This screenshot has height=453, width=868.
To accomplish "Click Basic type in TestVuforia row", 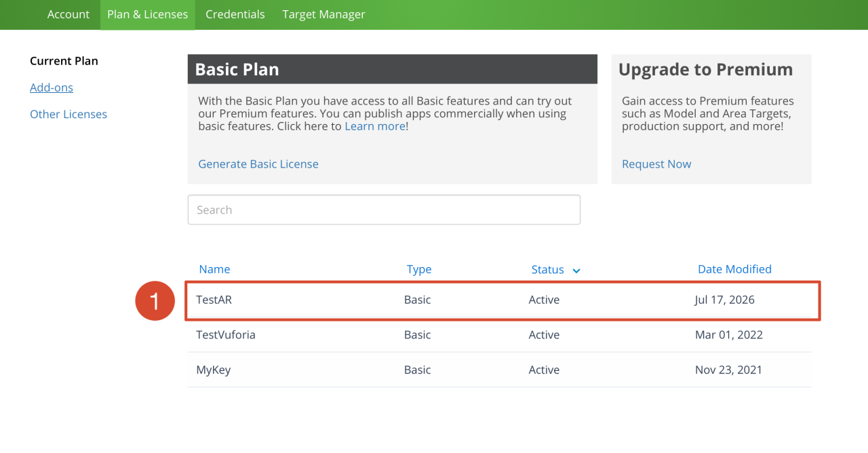I will (x=417, y=335).
